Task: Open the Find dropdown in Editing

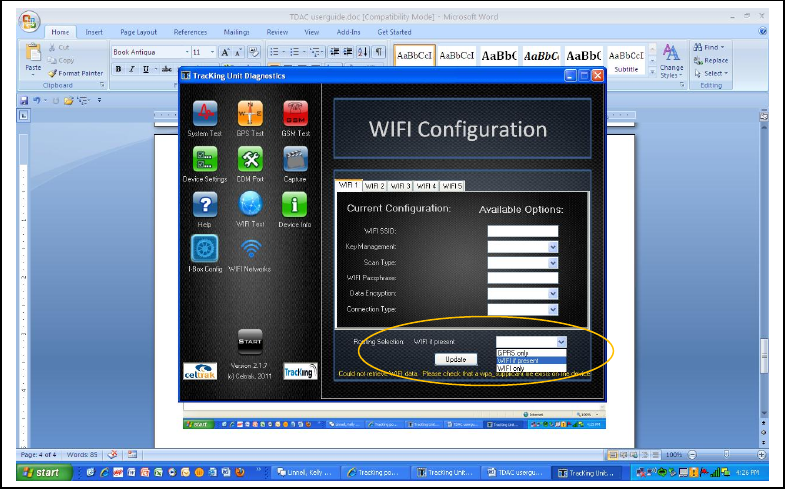Action: [x=709, y=48]
